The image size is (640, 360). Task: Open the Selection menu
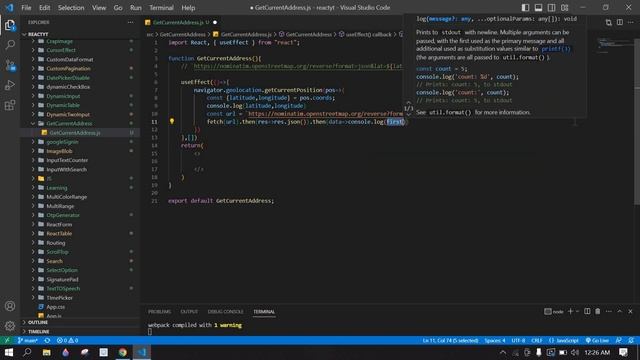pos(71,8)
